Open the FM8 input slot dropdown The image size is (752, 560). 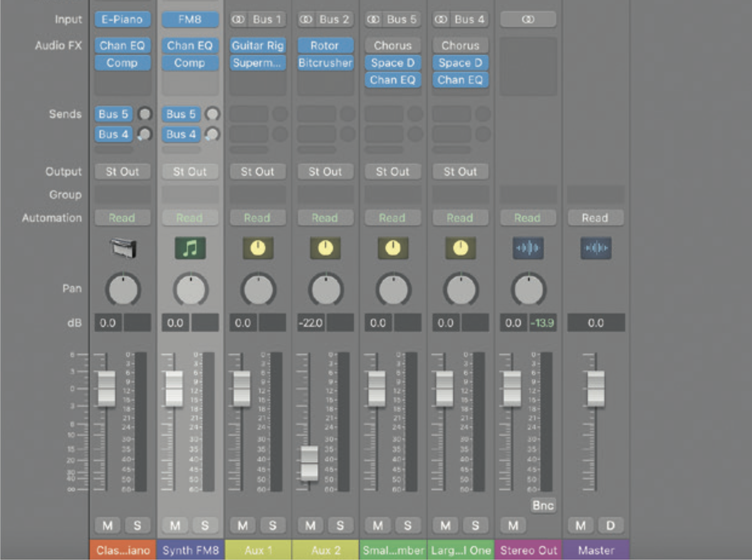tap(190, 19)
